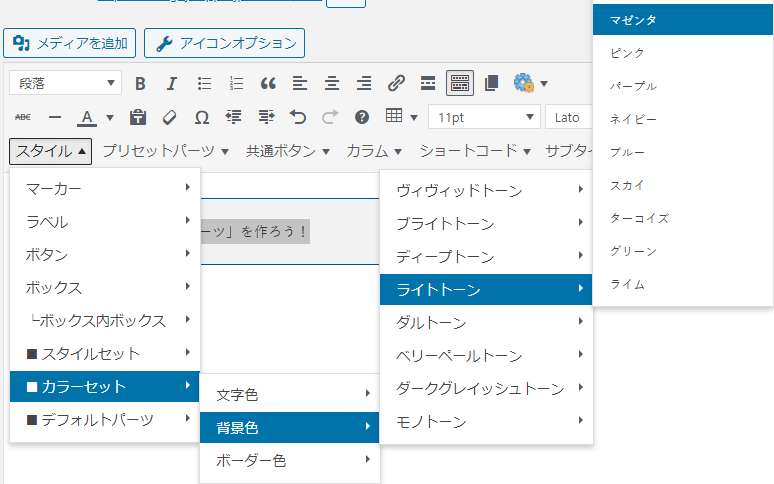Open the table insert menu
Viewport: 774px width, 484px height.
(x=401, y=117)
